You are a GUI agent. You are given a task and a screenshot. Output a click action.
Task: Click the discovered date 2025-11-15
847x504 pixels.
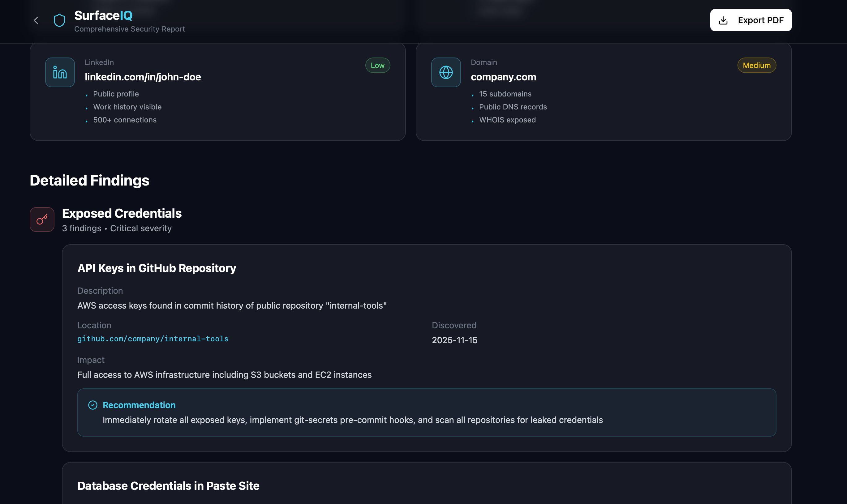[x=454, y=340]
